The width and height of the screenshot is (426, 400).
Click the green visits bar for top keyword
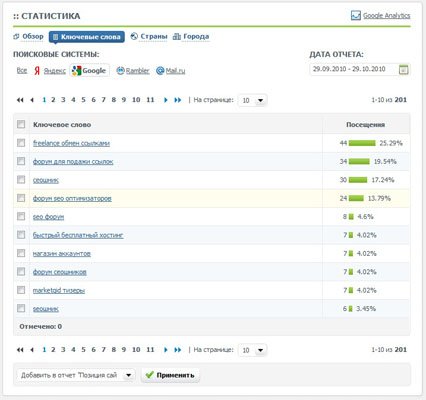tap(362, 143)
